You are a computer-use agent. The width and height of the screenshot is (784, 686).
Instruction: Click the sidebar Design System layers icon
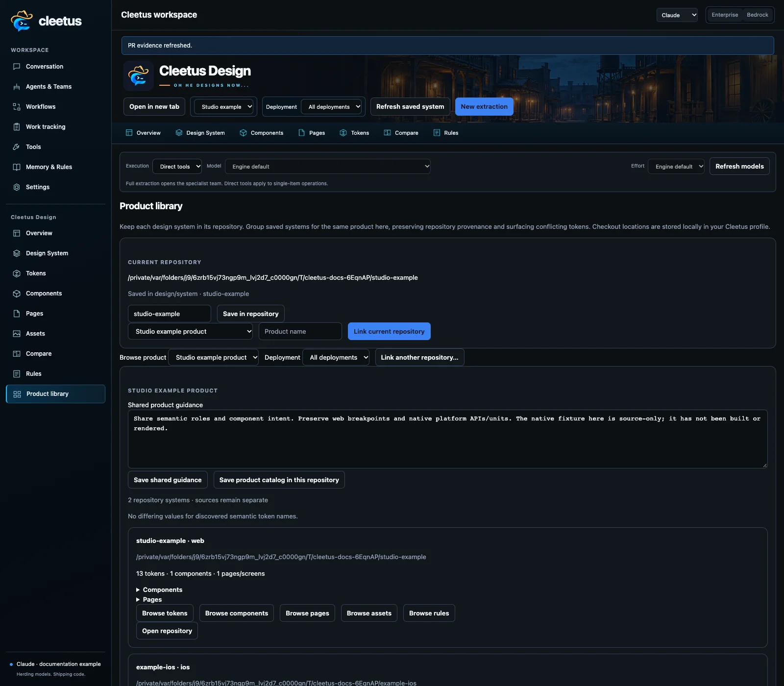[x=17, y=253]
